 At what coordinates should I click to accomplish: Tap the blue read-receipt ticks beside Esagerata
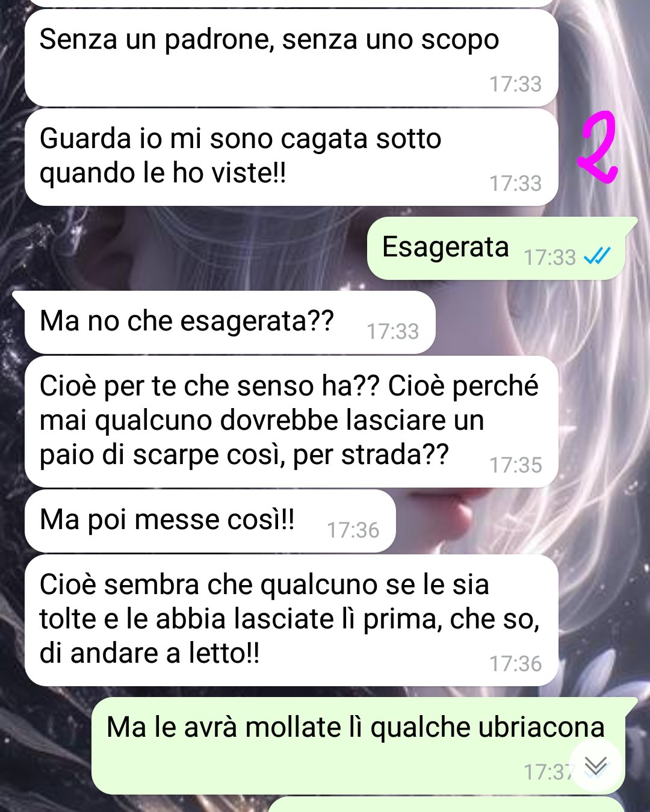tap(597, 256)
